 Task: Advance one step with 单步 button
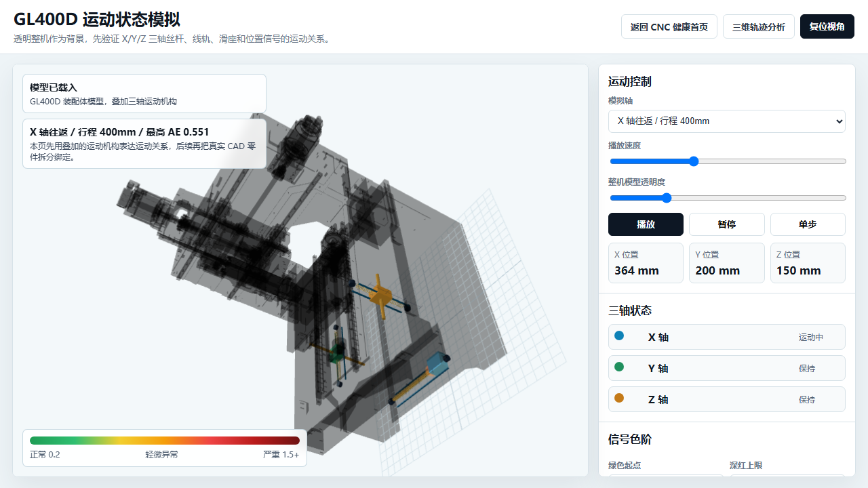tap(808, 224)
